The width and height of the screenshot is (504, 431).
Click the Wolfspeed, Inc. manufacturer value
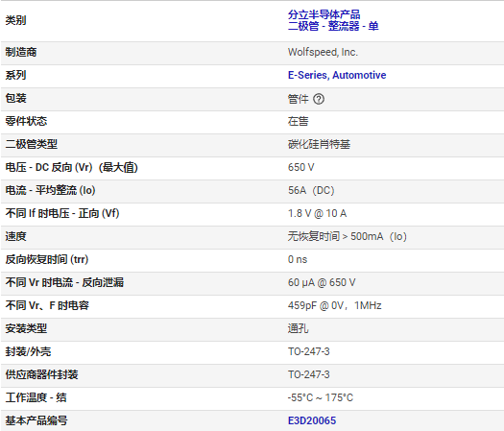323,52
